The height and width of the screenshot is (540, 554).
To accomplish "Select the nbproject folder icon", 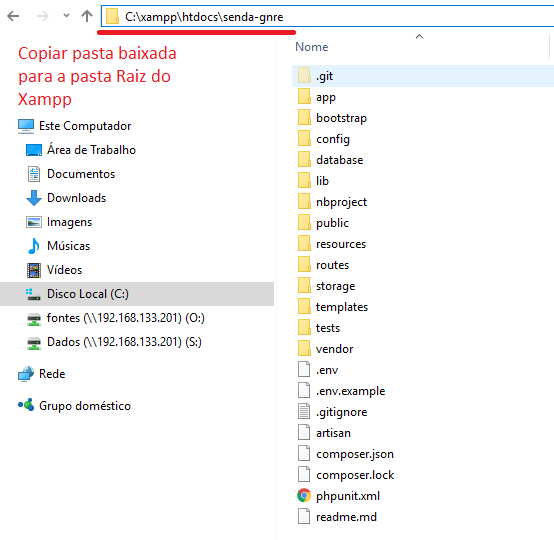I will (x=304, y=201).
